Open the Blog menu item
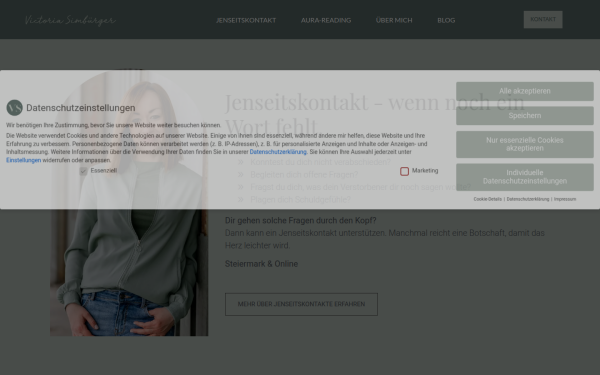This screenshot has height=375, width=600. pos(446,20)
